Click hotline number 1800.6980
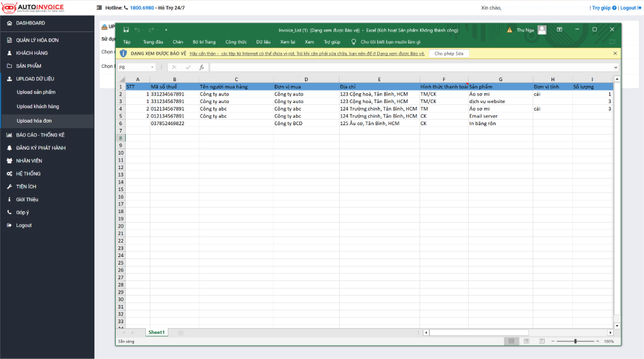The width and height of the screenshot is (644, 359). pos(142,8)
